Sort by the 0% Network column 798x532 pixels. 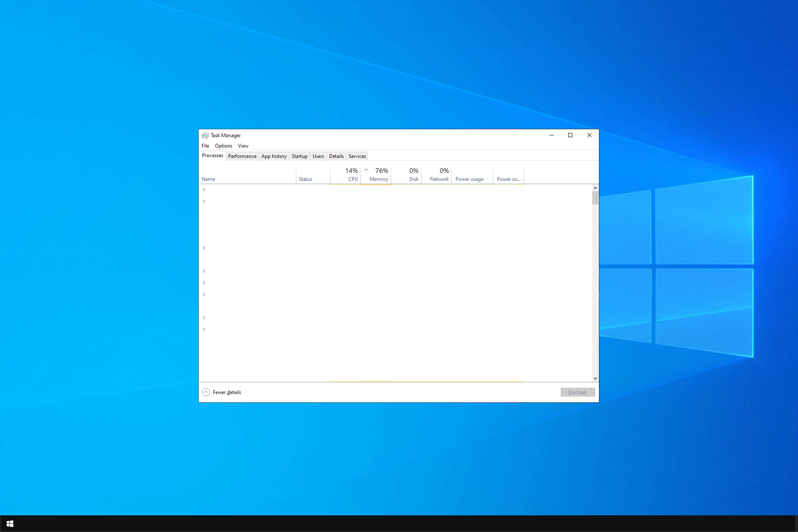[x=436, y=175]
